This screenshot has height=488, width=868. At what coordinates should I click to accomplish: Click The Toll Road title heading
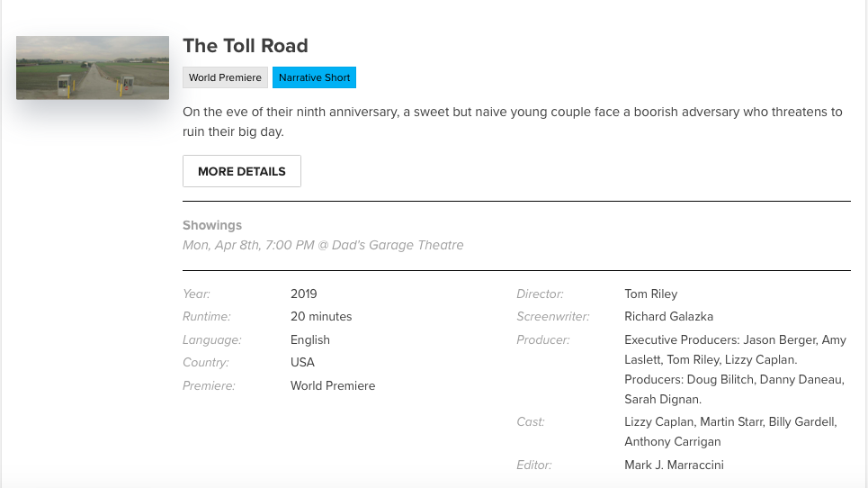pyautogui.click(x=246, y=45)
